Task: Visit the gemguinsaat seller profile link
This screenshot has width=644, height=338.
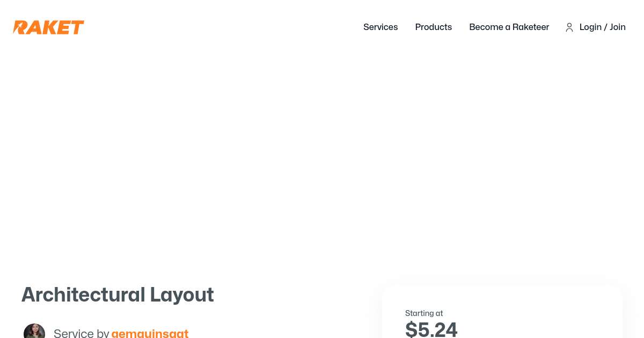Action: click(150, 333)
